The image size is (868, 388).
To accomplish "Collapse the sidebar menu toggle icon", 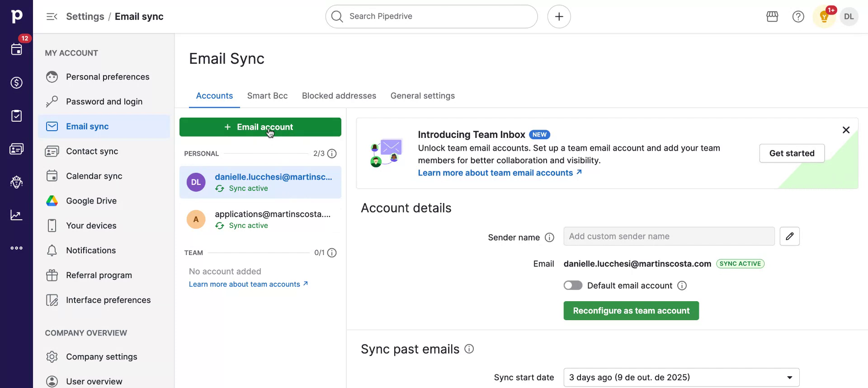I will tap(52, 17).
